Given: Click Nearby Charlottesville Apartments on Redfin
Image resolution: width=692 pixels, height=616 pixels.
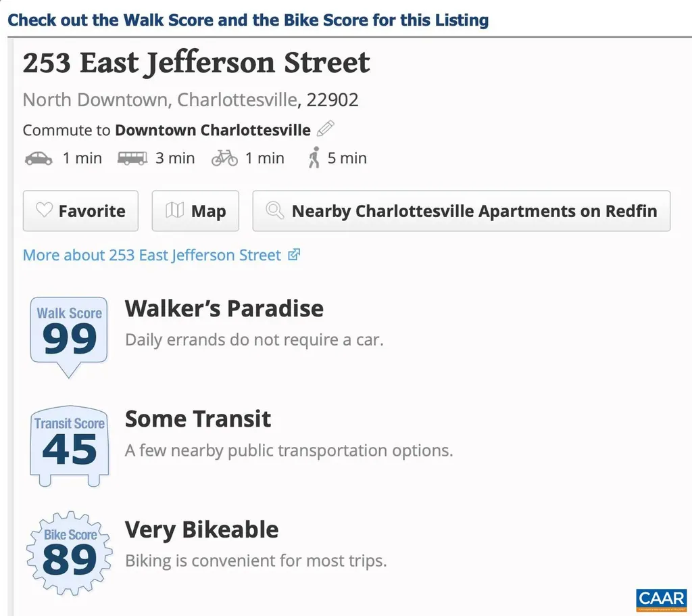Looking at the screenshot, I should coord(462,210).
